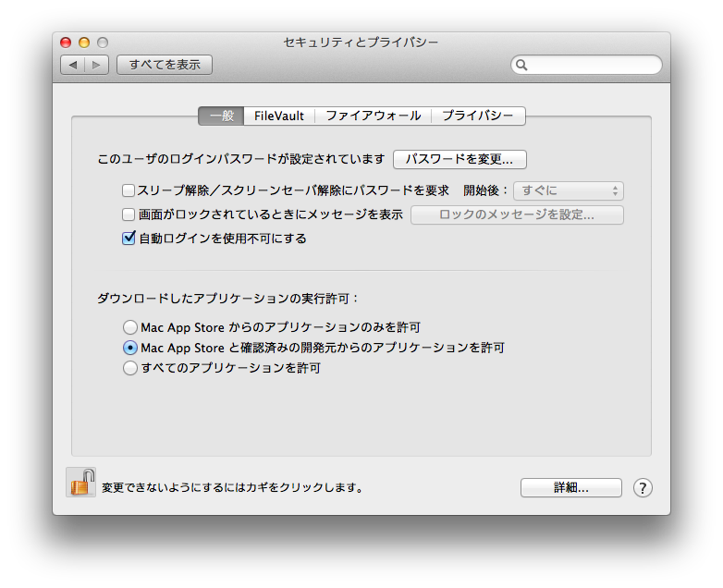723x588 pixels.
Task: Click the パスワードを変更 button
Action: pyautogui.click(x=460, y=159)
